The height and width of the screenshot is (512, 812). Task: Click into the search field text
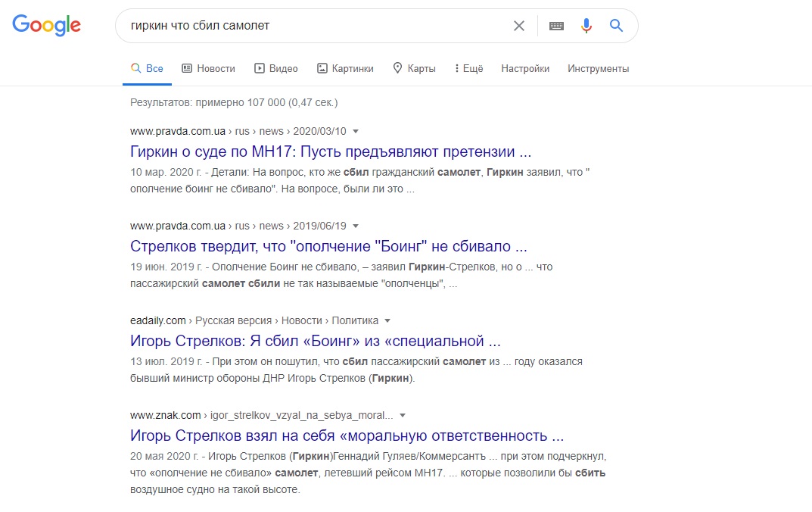pyautogui.click(x=200, y=26)
